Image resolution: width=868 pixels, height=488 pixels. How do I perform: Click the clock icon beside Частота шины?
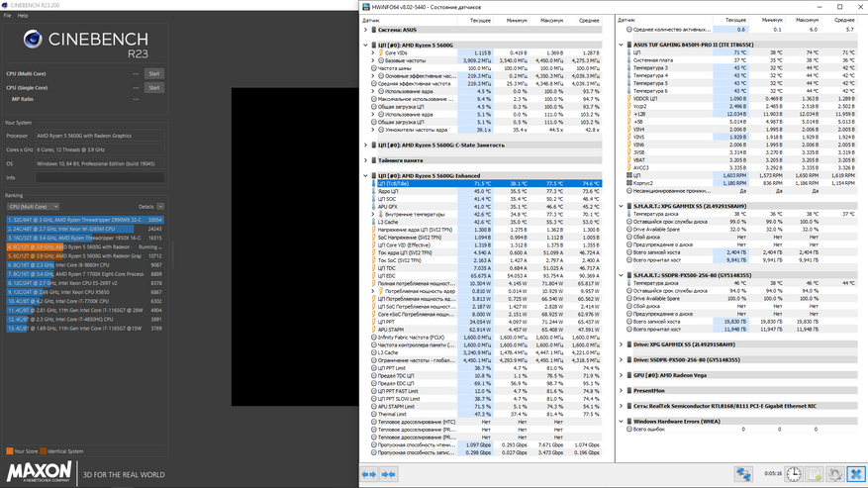374,68
